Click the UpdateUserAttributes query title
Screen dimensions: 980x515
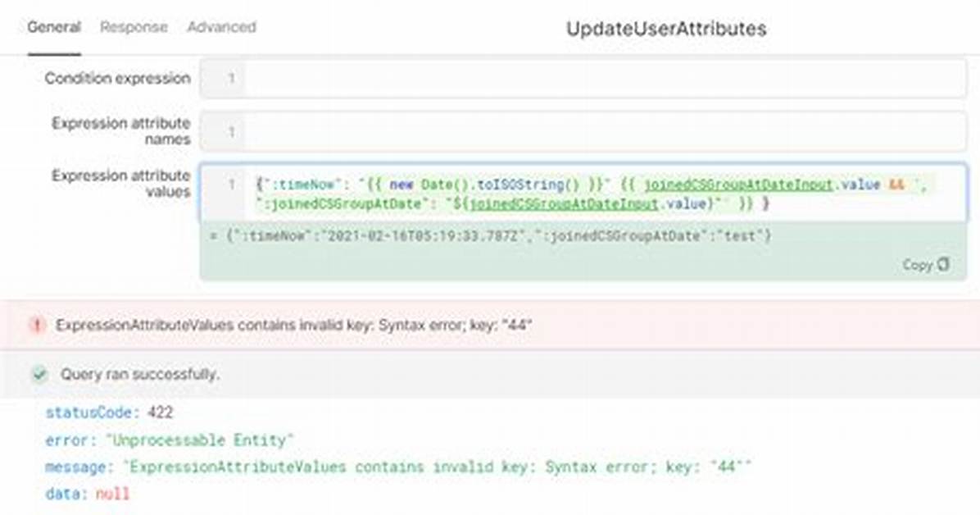click(666, 29)
